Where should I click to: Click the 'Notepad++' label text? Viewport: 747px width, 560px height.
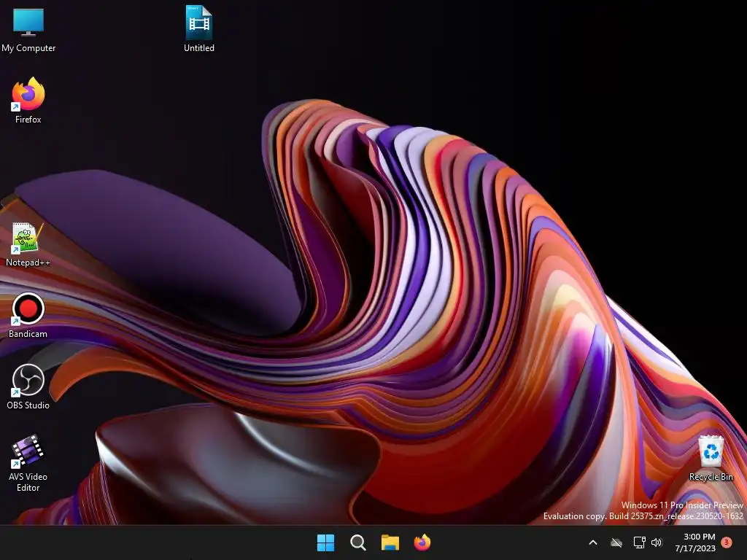(28, 262)
